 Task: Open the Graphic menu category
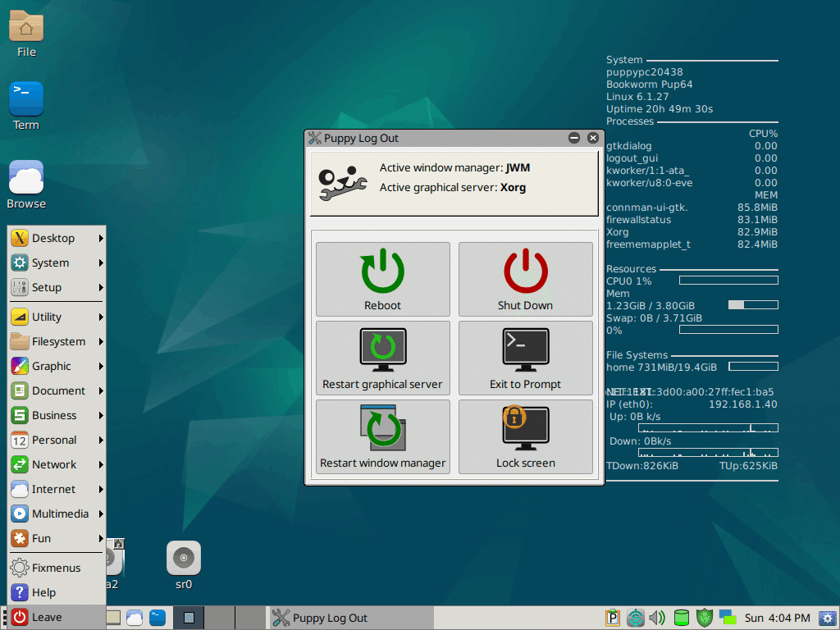coord(57,366)
